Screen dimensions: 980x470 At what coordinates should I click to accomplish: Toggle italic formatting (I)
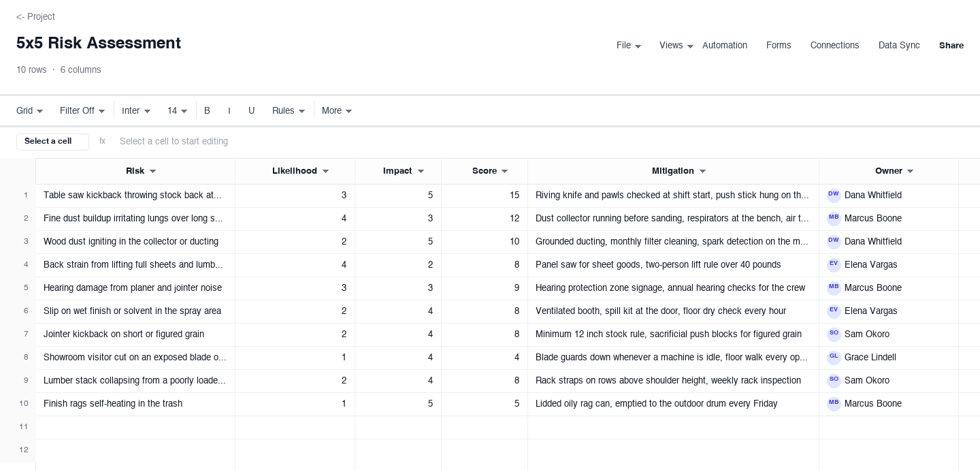tap(229, 111)
